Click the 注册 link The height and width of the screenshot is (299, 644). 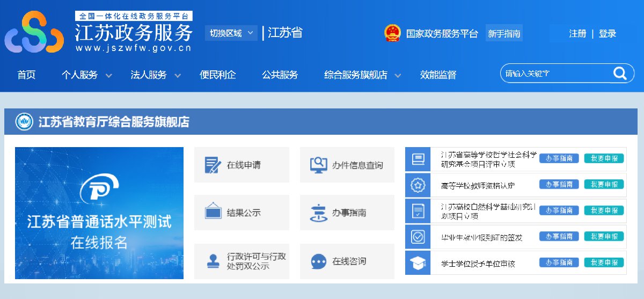coord(577,33)
